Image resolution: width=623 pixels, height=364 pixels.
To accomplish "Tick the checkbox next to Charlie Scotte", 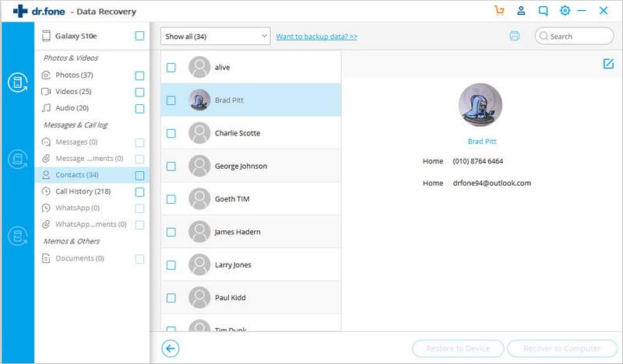I will point(171,133).
